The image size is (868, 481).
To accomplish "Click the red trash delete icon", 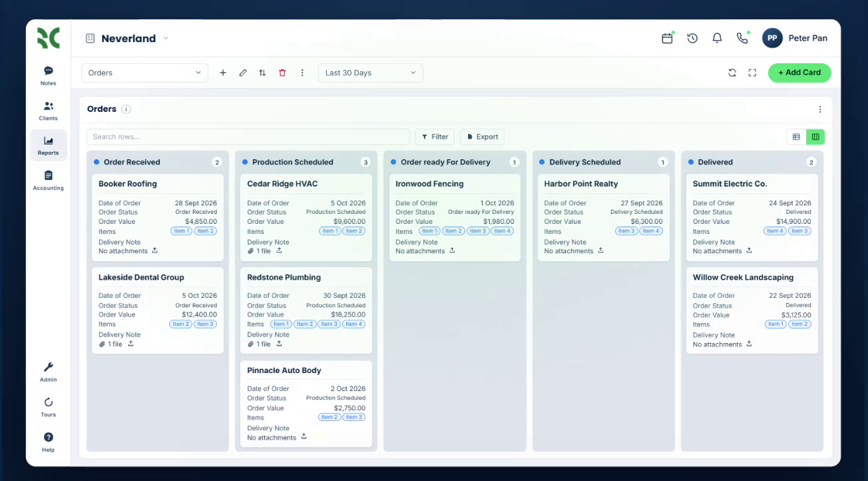I will 282,73.
